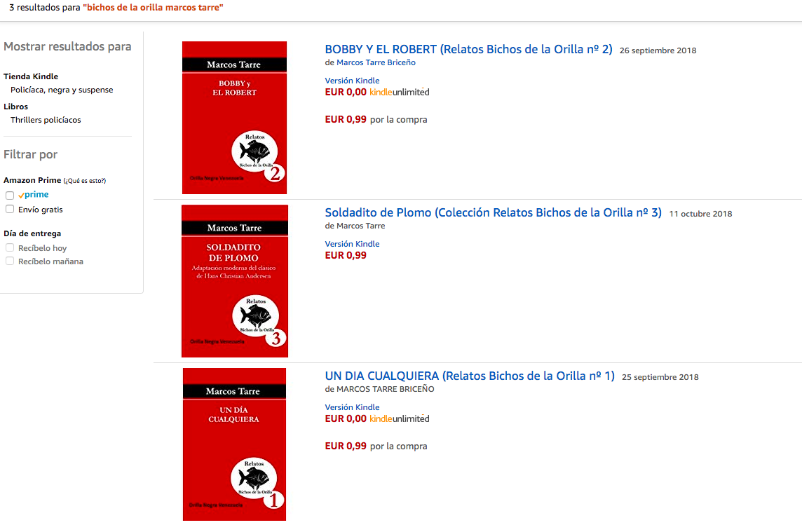Image resolution: width=802 pixels, height=532 pixels.
Task: Select the Thrillers policíacos category
Action: coord(46,120)
